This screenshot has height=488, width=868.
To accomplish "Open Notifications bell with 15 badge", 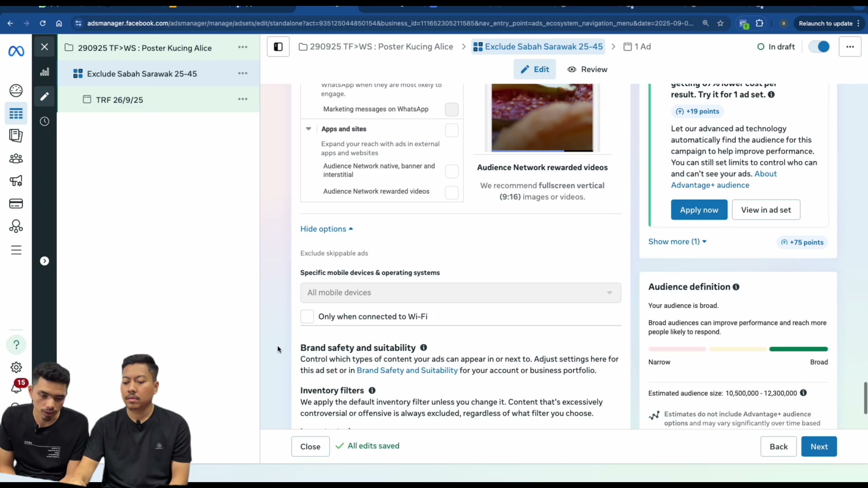I will [17, 387].
